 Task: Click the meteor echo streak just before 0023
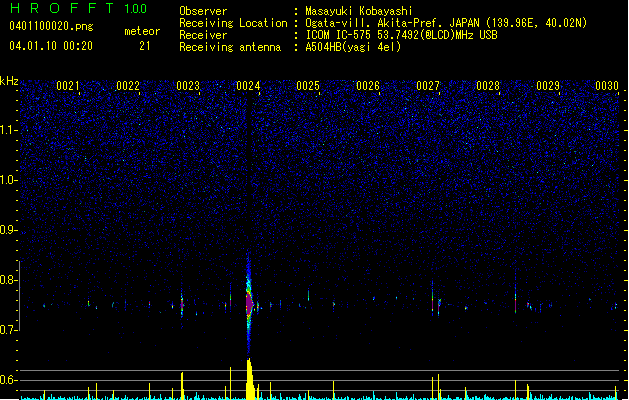coord(182,303)
